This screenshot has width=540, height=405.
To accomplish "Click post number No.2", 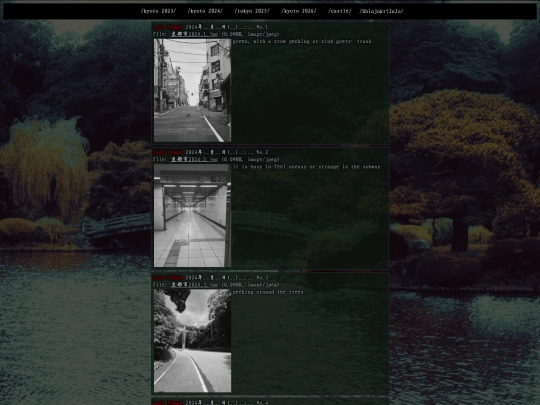I will (262, 152).
